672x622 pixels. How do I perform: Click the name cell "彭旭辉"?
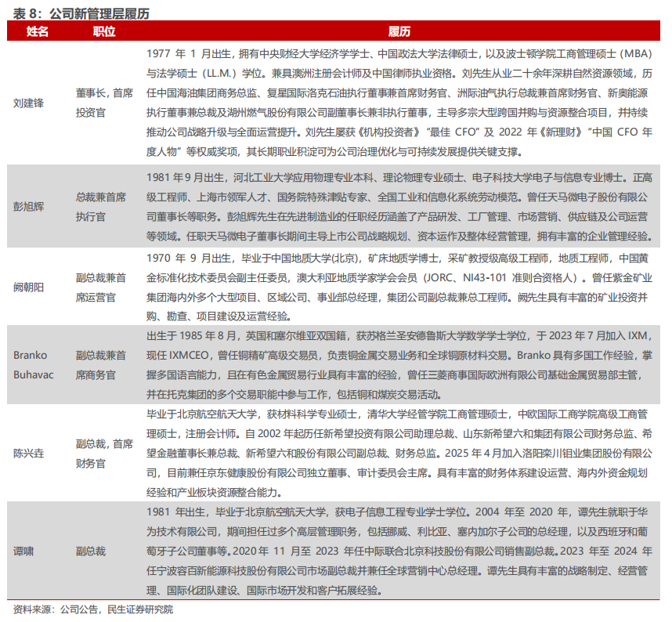pyautogui.click(x=30, y=206)
